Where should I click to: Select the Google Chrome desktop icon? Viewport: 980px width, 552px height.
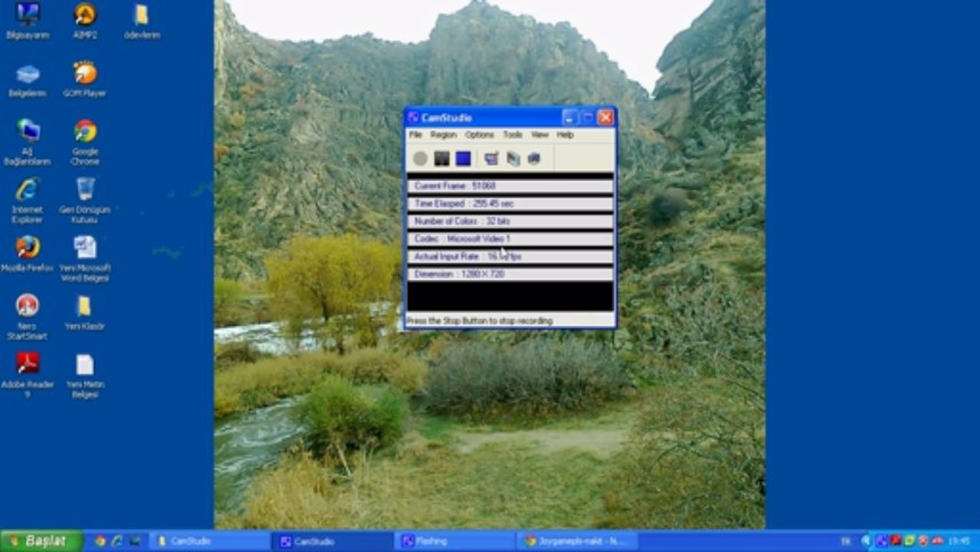click(85, 143)
